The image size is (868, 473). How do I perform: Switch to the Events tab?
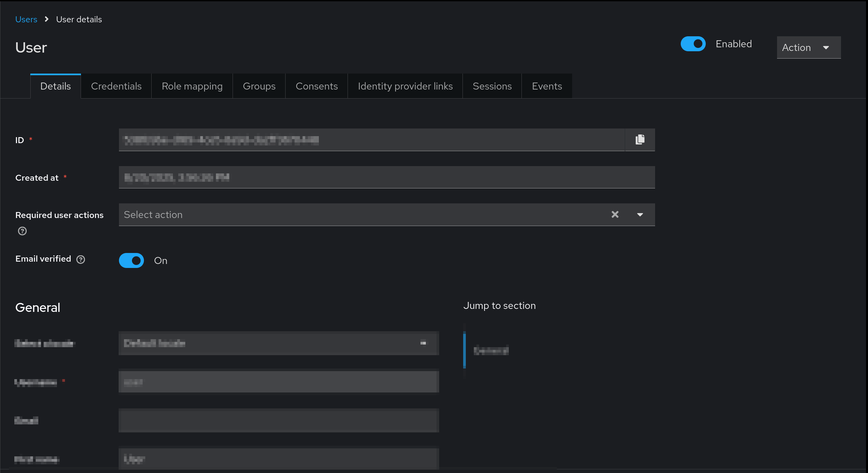click(546, 86)
